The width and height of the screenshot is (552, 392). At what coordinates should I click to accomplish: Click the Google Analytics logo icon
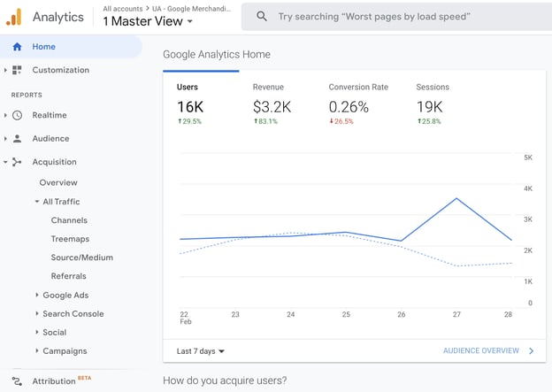click(14, 17)
